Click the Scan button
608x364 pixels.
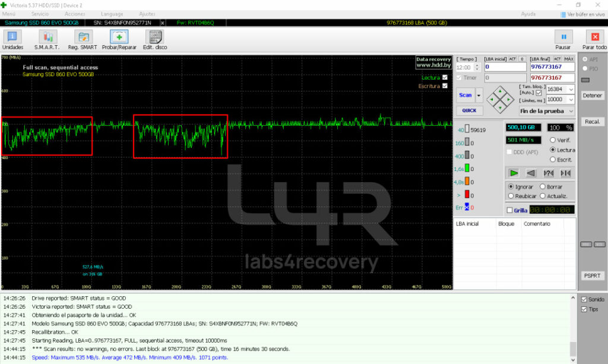[465, 95]
